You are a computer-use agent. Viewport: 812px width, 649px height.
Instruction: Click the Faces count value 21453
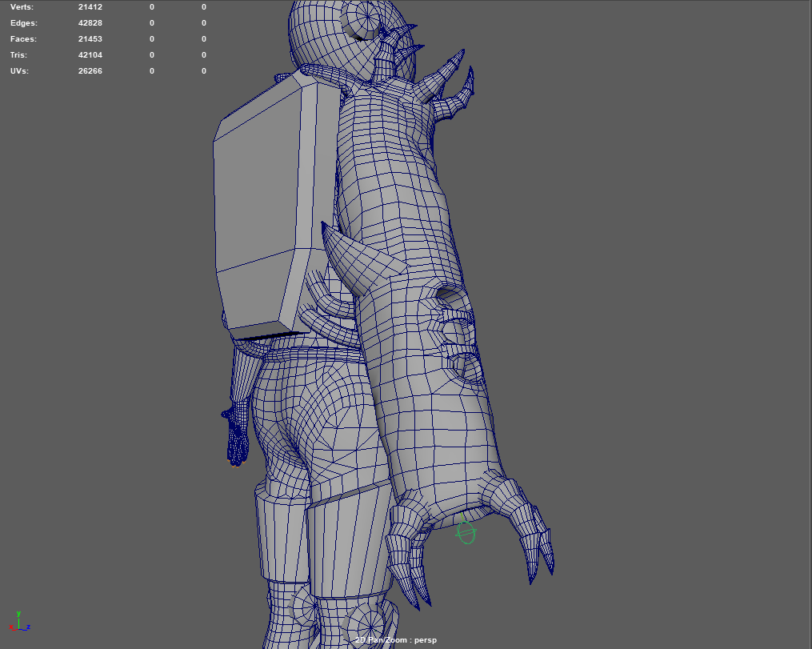click(90, 38)
